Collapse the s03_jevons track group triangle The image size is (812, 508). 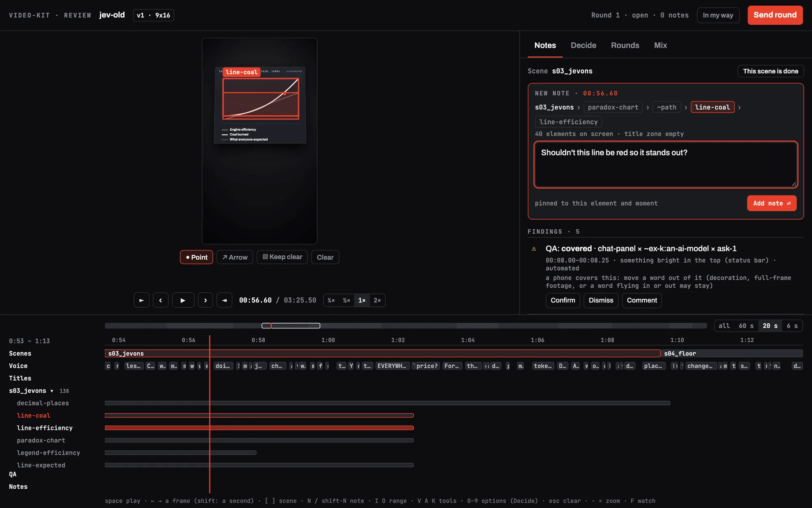coord(52,391)
